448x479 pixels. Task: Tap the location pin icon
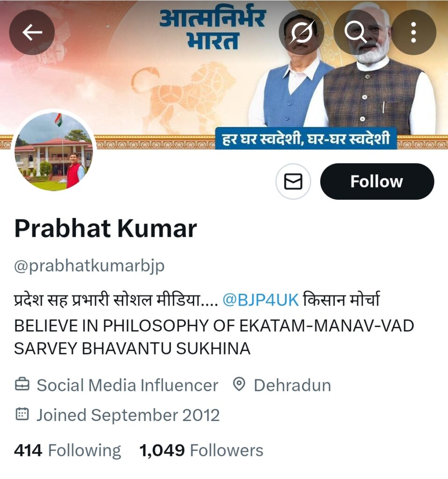point(239,385)
